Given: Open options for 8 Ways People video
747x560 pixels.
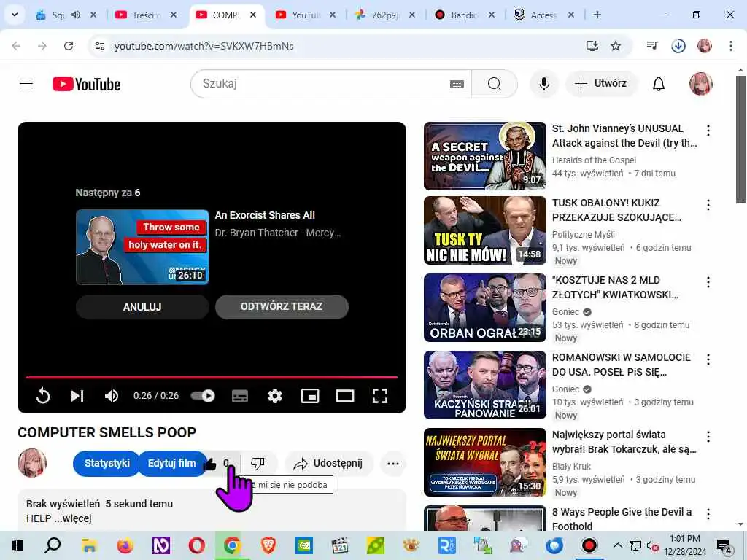Looking at the screenshot, I should pyautogui.click(x=708, y=514).
